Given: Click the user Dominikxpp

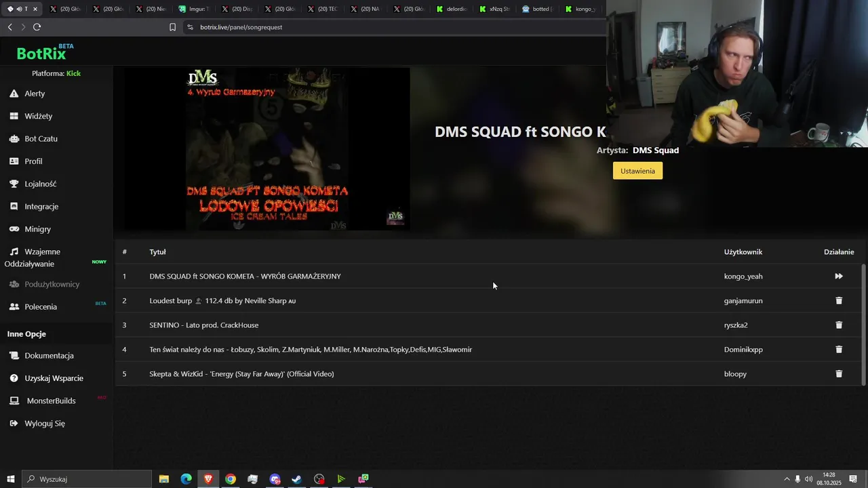Looking at the screenshot, I should (x=743, y=350).
